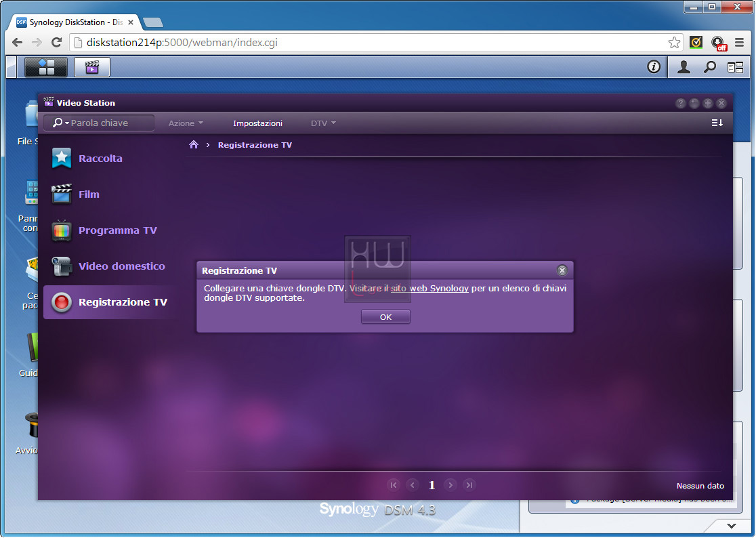Go to Video Station home icon

point(194,144)
